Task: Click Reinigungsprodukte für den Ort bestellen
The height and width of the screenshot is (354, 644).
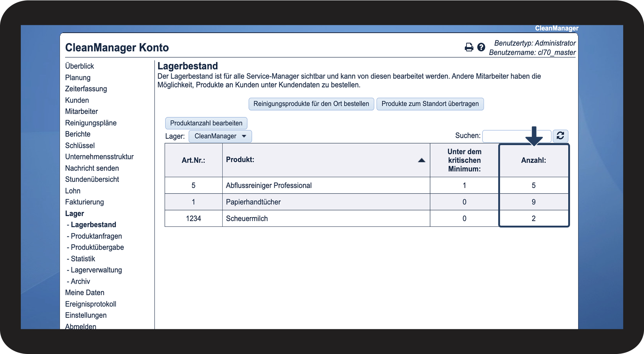Action: [x=311, y=104]
